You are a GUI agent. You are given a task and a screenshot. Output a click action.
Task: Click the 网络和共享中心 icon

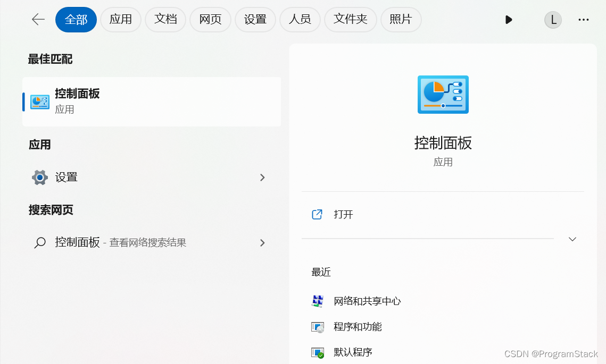point(317,301)
